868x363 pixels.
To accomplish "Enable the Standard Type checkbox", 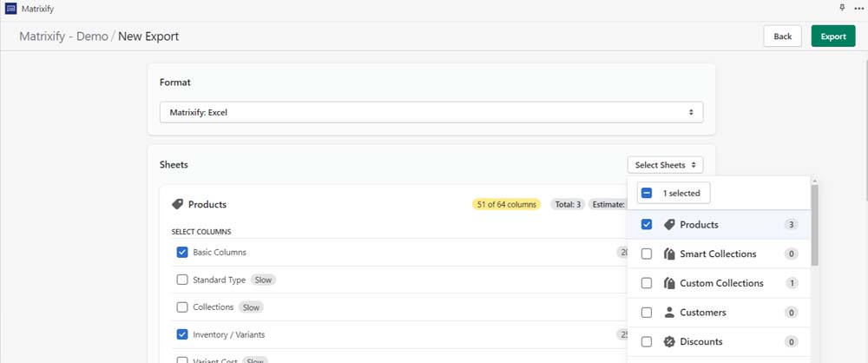I will click(182, 280).
